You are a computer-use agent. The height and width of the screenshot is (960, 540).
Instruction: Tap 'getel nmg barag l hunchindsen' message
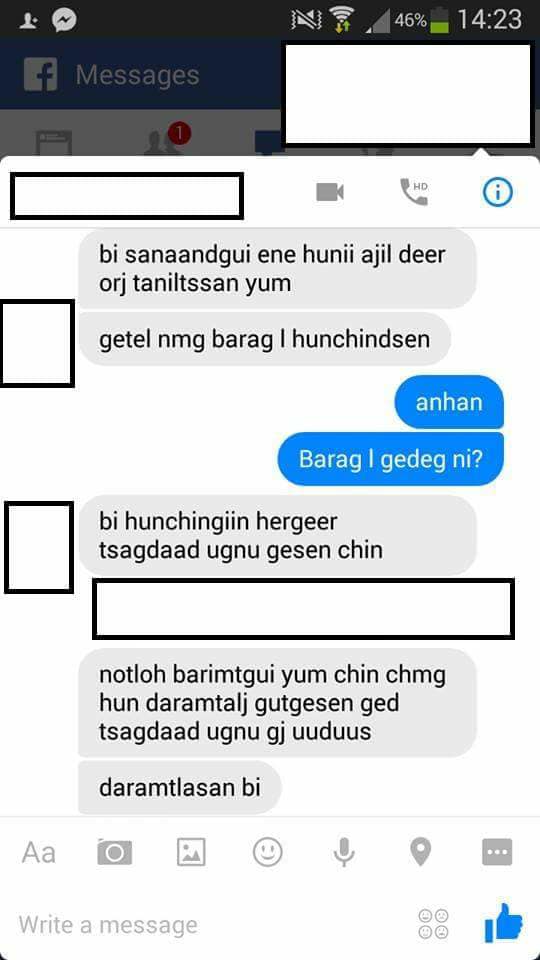(264, 339)
